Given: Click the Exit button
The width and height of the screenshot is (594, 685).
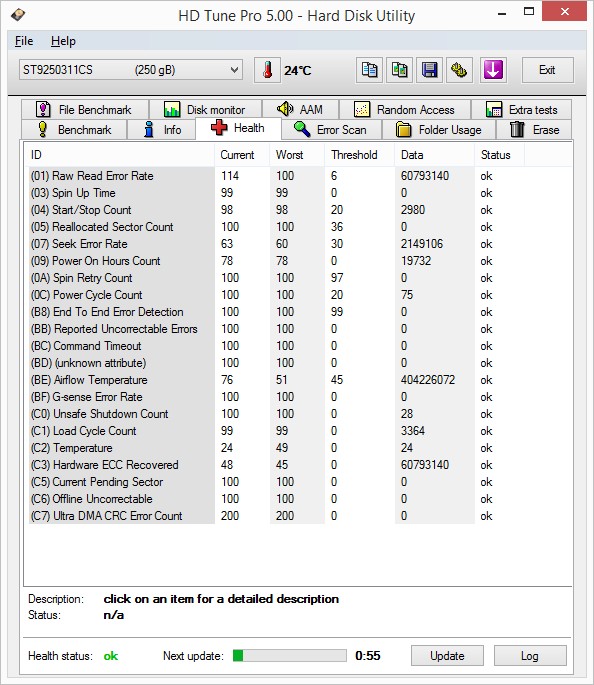Looking at the screenshot, I should coord(547,70).
